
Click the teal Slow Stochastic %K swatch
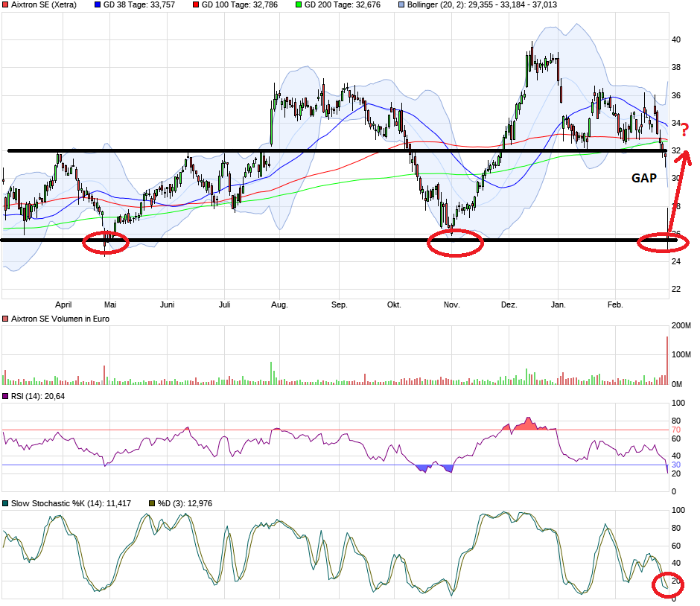coord(5,503)
